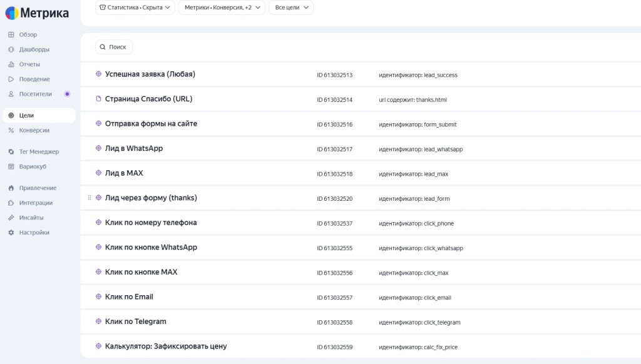Open the Все цели filter dropdown
Image resolution: width=641 pixels, height=364 pixels.
tap(291, 8)
